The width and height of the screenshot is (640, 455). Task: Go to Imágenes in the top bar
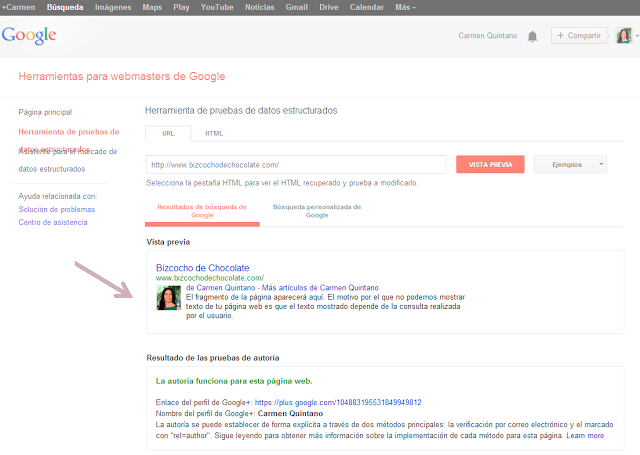(x=113, y=7)
